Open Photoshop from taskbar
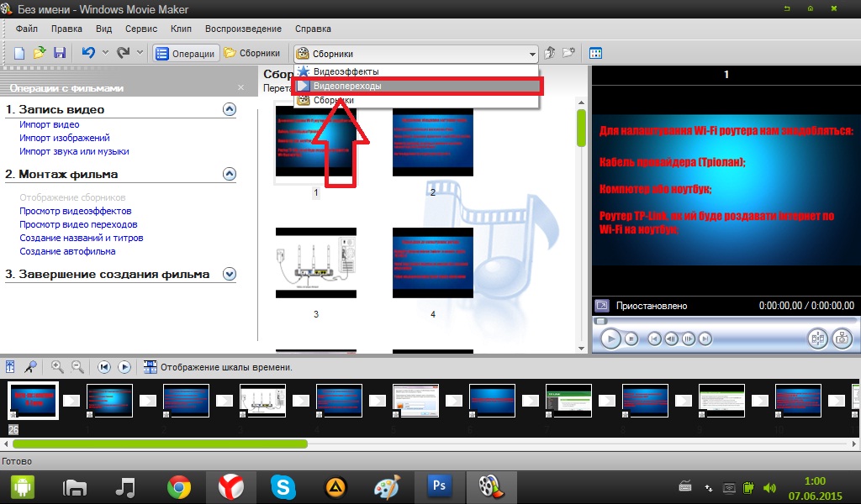 pos(439,486)
